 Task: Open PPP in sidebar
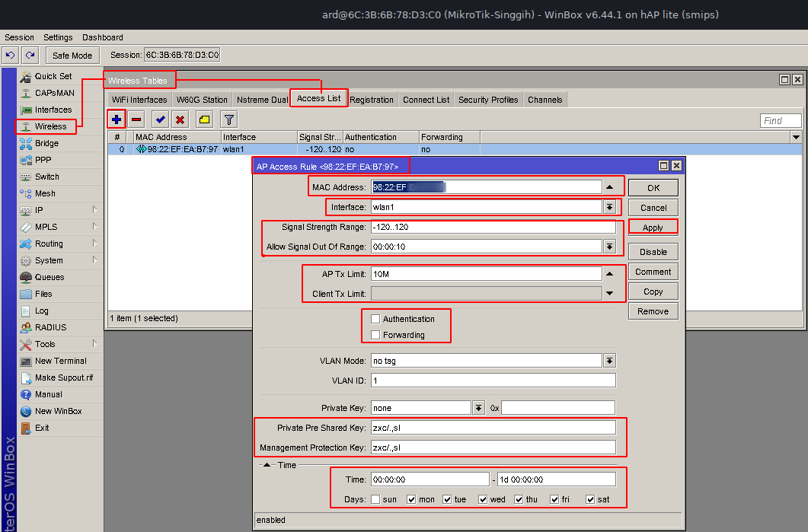[43, 160]
